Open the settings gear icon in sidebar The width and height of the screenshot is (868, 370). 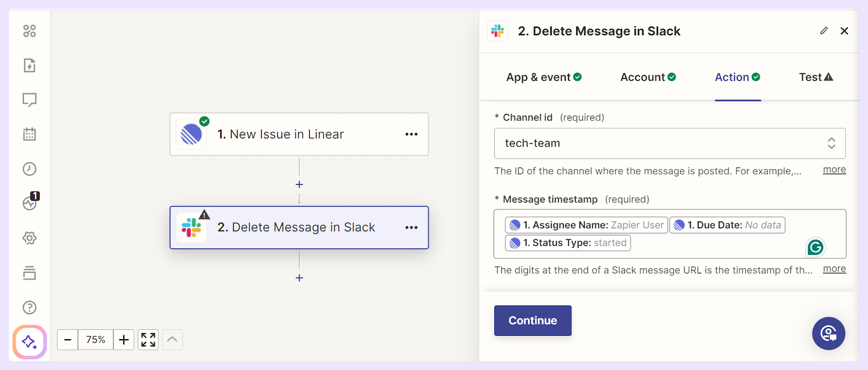[30, 238]
